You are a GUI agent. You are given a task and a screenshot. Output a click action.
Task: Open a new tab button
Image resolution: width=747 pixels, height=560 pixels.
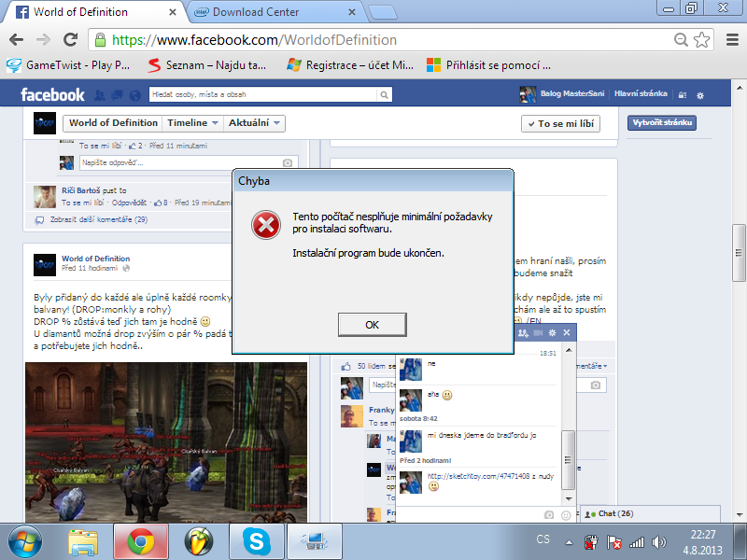pos(383,13)
